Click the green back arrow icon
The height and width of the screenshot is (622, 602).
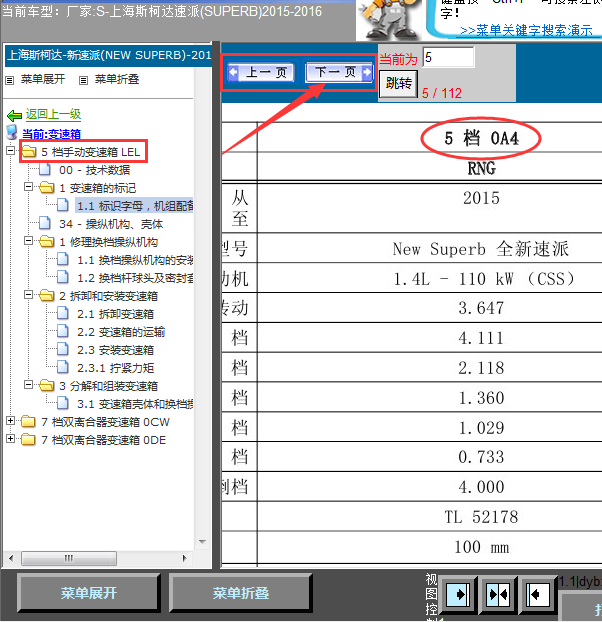point(15,115)
